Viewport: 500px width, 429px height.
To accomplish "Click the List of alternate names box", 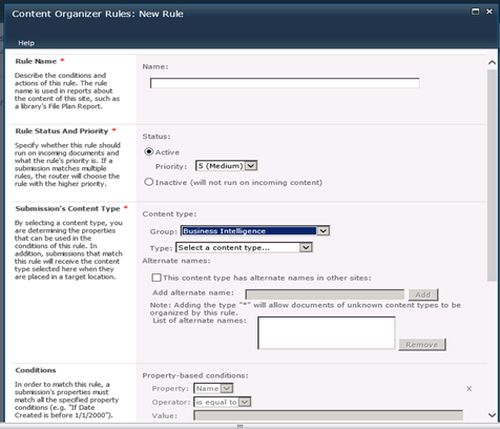I will [326, 333].
